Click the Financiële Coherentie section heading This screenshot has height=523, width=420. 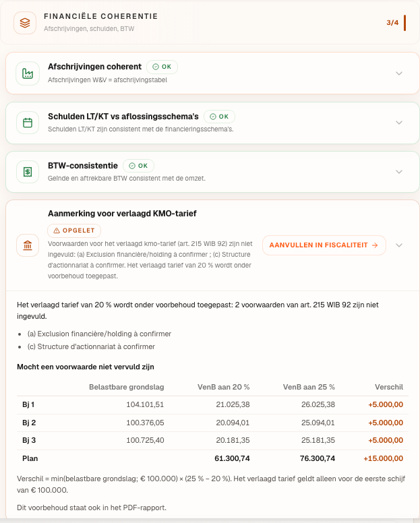coord(100,16)
